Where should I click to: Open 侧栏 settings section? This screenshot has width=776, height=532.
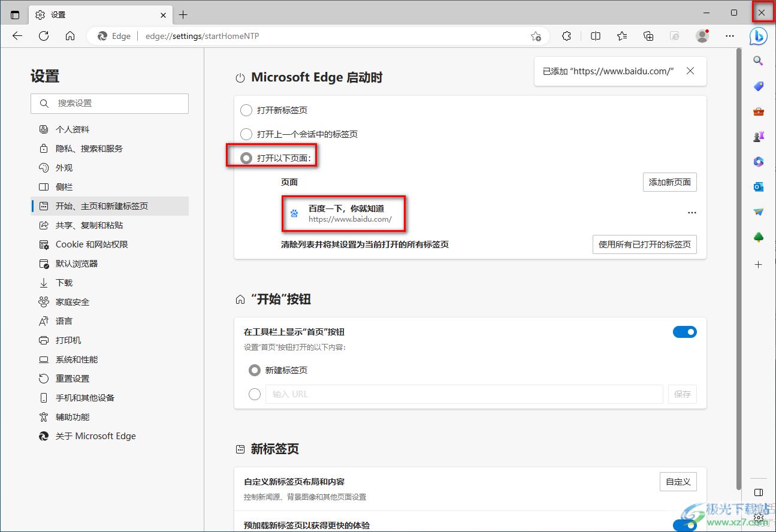pyautogui.click(x=110, y=187)
